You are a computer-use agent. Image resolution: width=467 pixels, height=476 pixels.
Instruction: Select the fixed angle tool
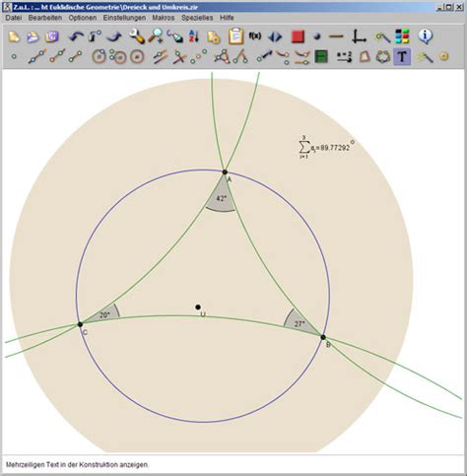pyautogui.click(x=240, y=56)
